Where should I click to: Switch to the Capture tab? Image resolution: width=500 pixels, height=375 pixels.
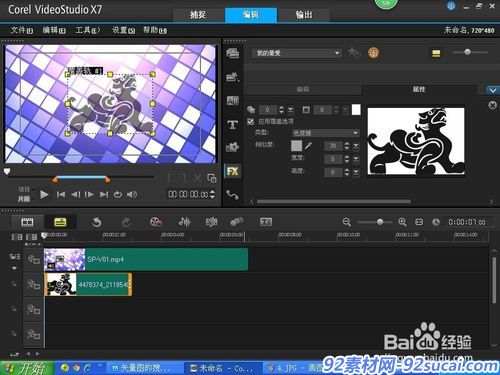pyautogui.click(x=198, y=15)
